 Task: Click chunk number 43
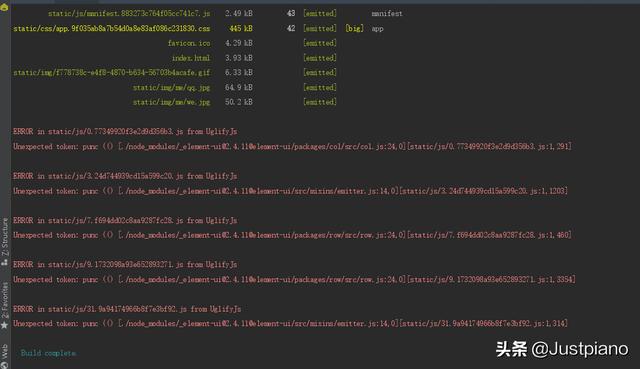pos(291,13)
